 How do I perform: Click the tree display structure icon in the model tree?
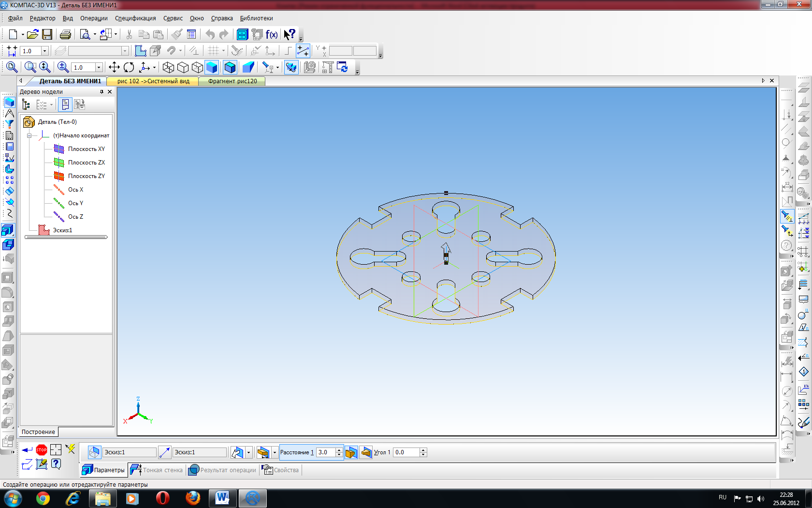(x=26, y=105)
